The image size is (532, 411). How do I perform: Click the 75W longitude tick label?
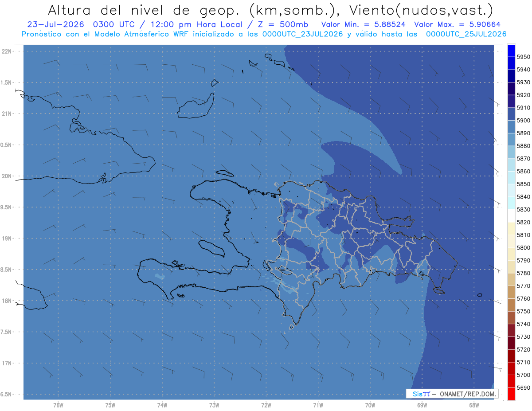(x=110, y=405)
